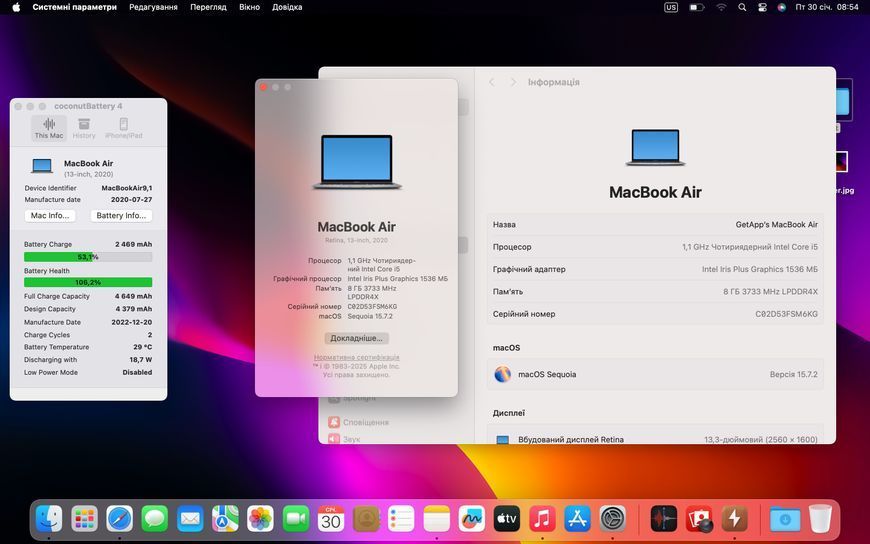Screen dimensions: 870x544
Task: Go back with the Інформація back chevron
Action: pos(492,82)
